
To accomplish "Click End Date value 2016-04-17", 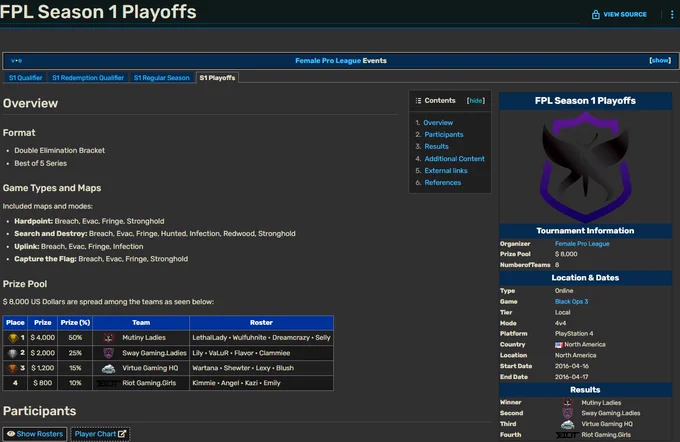I will coord(572,377).
